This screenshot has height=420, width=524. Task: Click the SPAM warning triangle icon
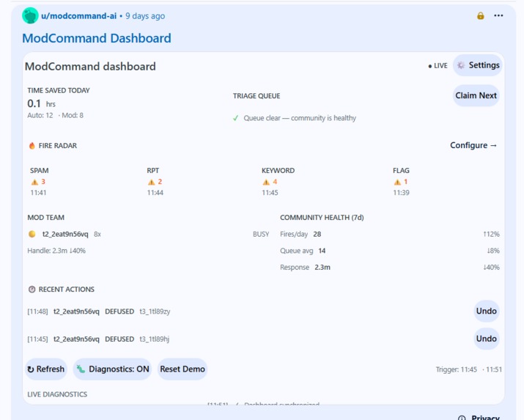(34, 182)
